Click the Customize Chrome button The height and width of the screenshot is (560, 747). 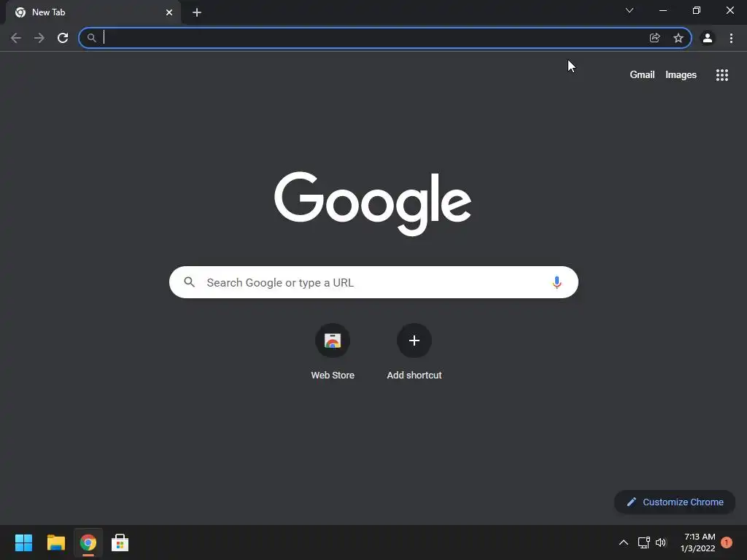[675, 502]
